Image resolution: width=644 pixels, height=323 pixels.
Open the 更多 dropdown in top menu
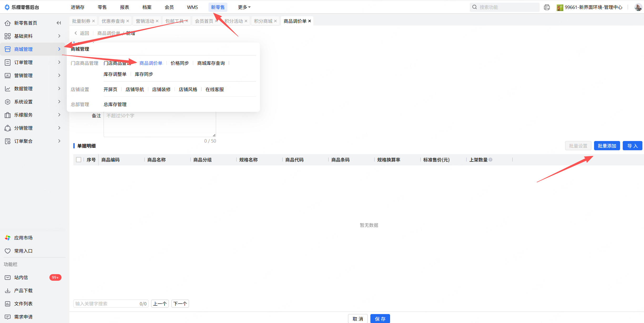(x=244, y=7)
